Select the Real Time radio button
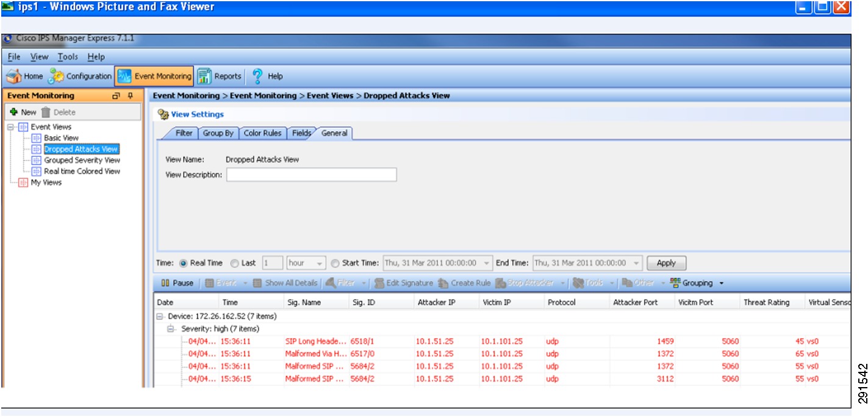 pos(183,263)
